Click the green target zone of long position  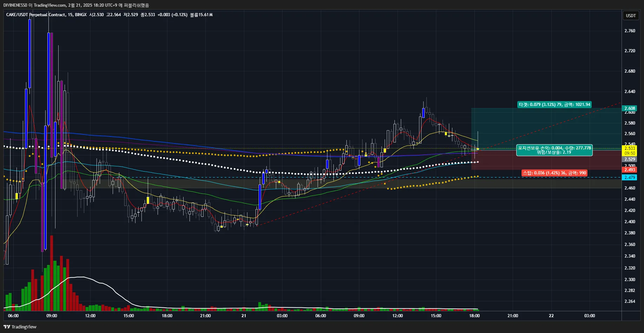click(546, 128)
